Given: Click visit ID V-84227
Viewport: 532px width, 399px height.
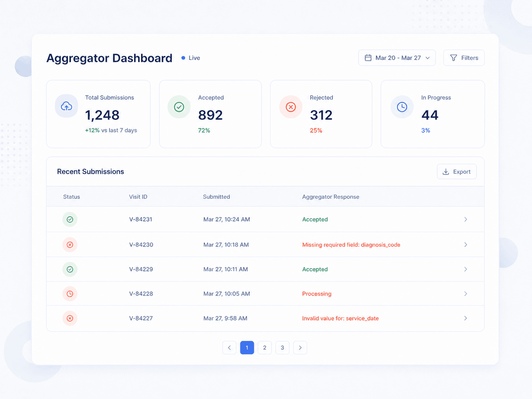Looking at the screenshot, I should click(x=141, y=318).
